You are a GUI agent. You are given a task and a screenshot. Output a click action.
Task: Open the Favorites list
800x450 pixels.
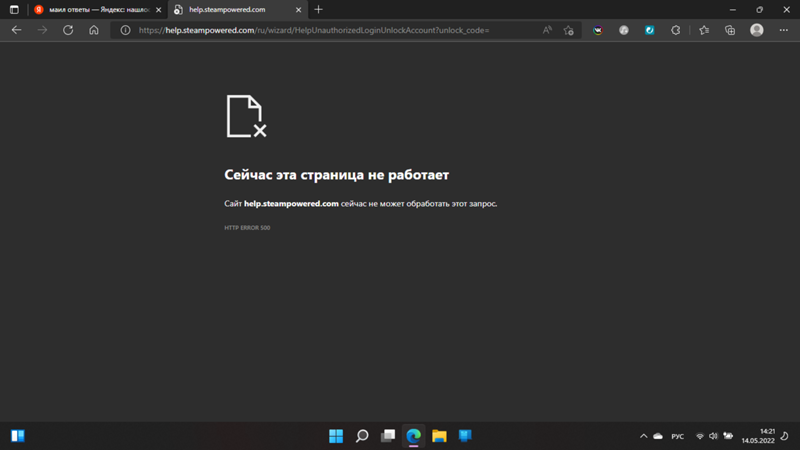[704, 30]
